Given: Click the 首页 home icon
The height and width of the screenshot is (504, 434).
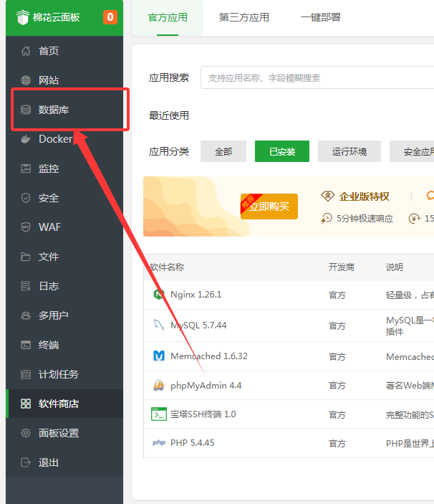Looking at the screenshot, I should click(x=26, y=51).
